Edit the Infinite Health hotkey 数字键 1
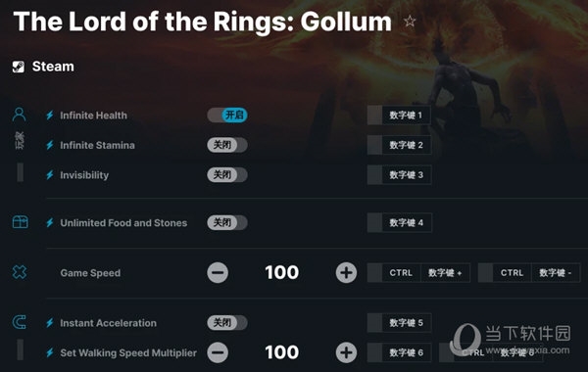This screenshot has height=372, width=588. coord(399,115)
